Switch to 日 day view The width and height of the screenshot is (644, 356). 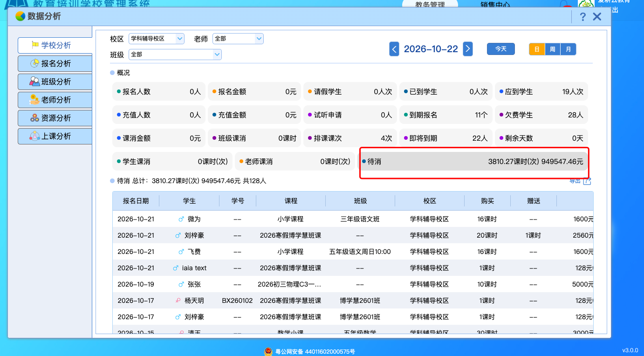pos(537,49)
